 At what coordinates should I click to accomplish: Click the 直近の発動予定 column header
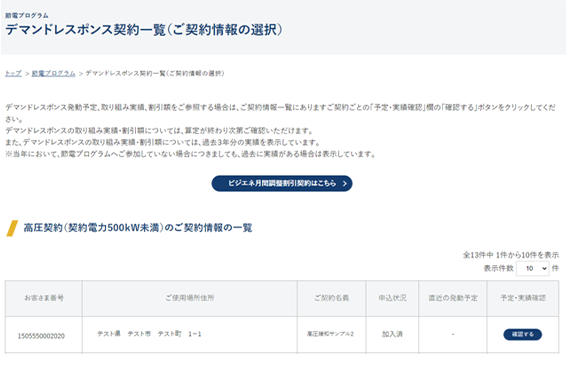453,298
